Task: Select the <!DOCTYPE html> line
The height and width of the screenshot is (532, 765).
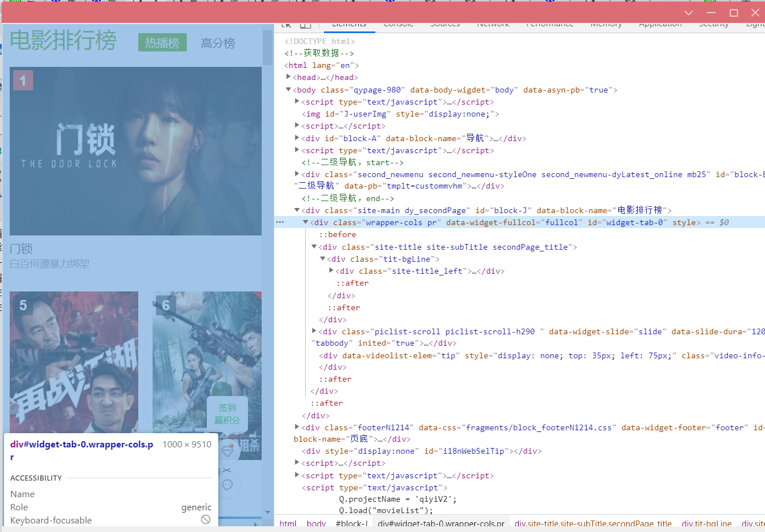Action: [319, 41]
